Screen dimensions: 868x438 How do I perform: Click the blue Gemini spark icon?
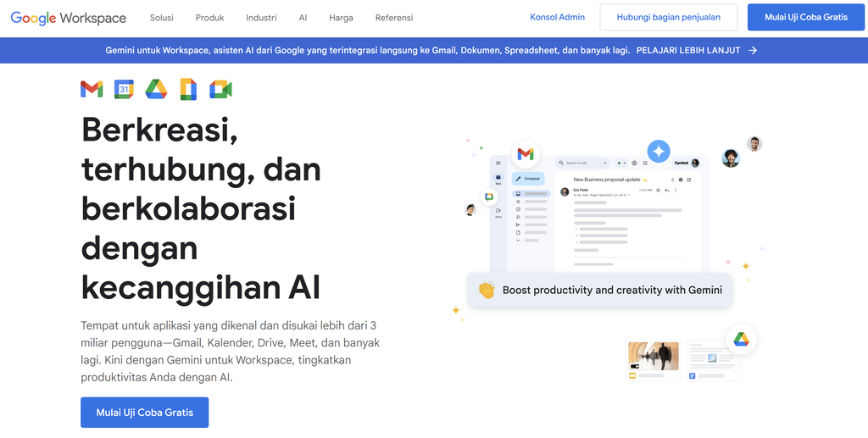pyautogui.click(x=659, y=151)
